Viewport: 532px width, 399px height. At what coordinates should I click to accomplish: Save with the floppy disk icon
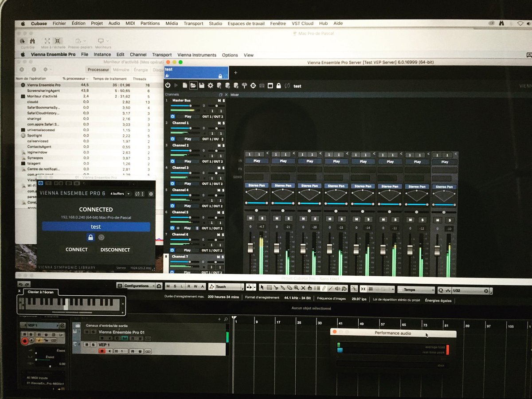coord(202,86)
